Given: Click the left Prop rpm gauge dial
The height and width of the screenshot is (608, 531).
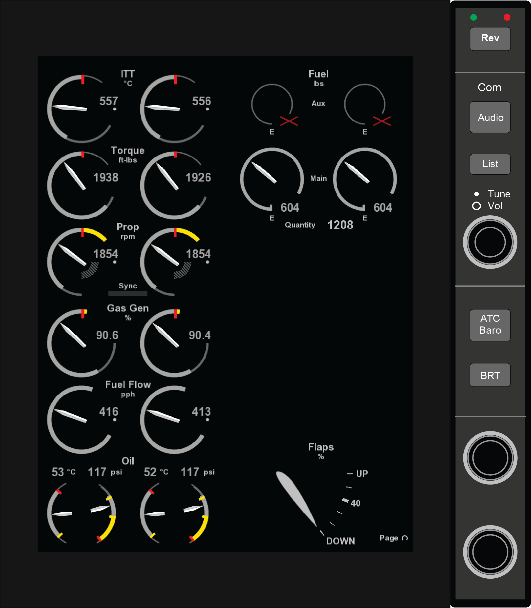Looking at the screenshot, I should pos(82,262).
